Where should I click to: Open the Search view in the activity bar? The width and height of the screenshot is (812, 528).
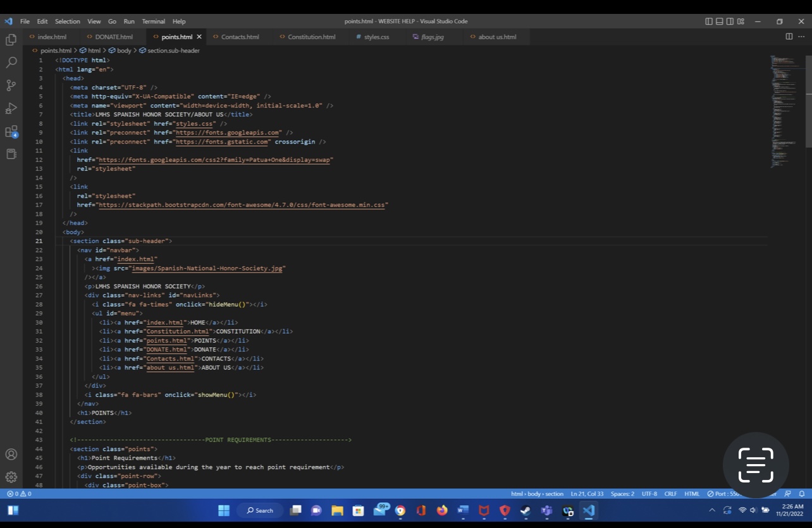[x=11, y=63]
